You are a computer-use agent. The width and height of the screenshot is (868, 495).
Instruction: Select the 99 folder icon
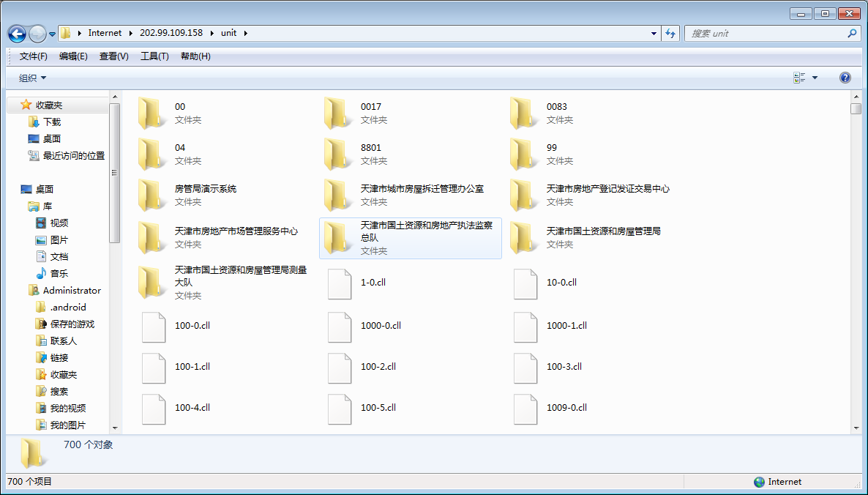click(x=524, y=155)
